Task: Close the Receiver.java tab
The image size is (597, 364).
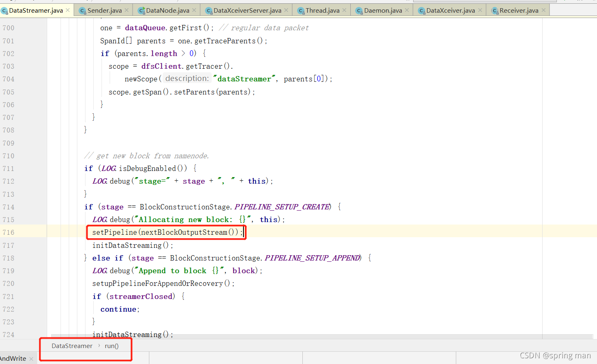Action: [x=543, y=10]
